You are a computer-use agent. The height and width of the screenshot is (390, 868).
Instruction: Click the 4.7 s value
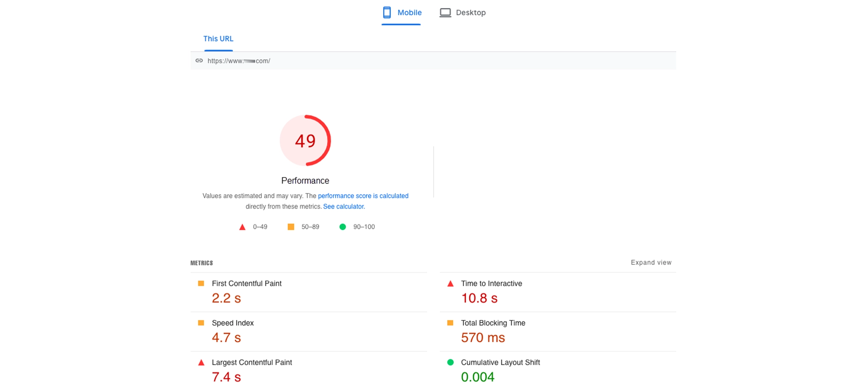point(226,337)
